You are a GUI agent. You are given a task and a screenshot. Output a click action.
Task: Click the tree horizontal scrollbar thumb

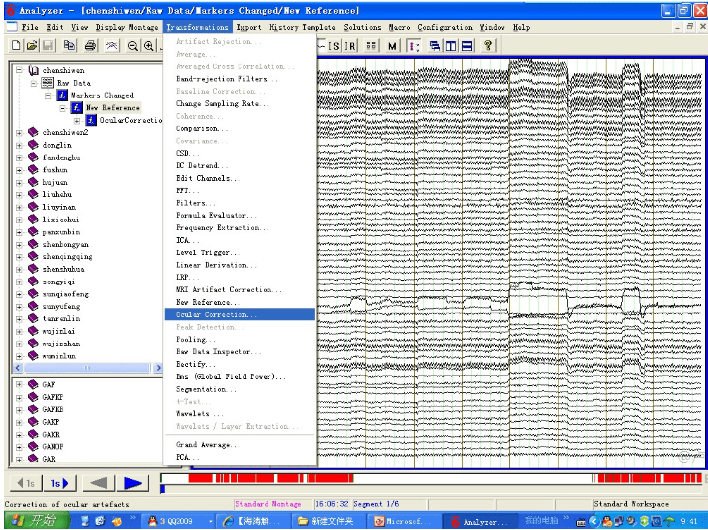87,368
